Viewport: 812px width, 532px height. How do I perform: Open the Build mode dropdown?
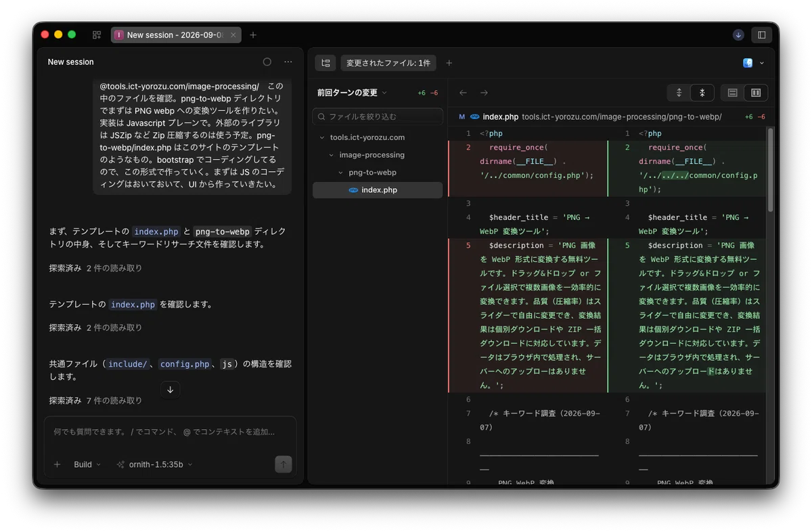[87, 464]
